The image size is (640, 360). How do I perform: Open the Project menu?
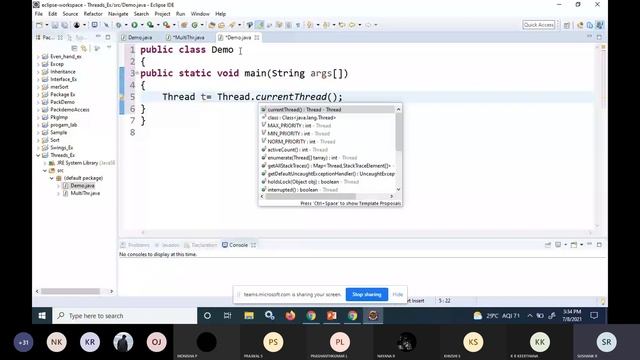pyautogui.click(x=162, y=14)
